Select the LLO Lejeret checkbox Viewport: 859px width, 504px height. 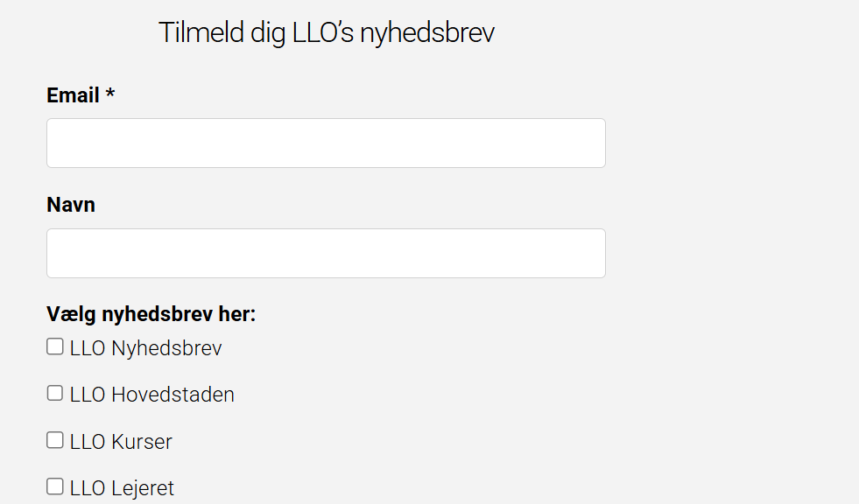pyautogui.click(x=55, y=486)
